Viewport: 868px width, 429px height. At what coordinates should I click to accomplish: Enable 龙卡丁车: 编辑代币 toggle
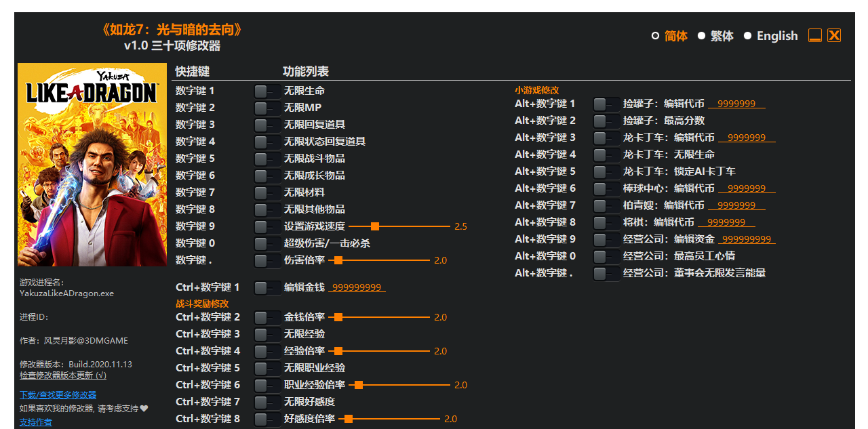606,138
